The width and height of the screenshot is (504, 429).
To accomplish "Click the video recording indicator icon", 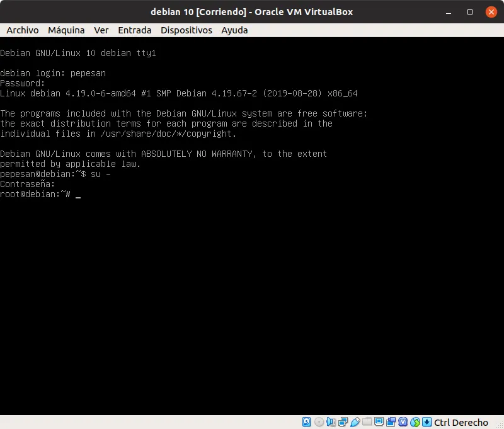I will [391, 422].
